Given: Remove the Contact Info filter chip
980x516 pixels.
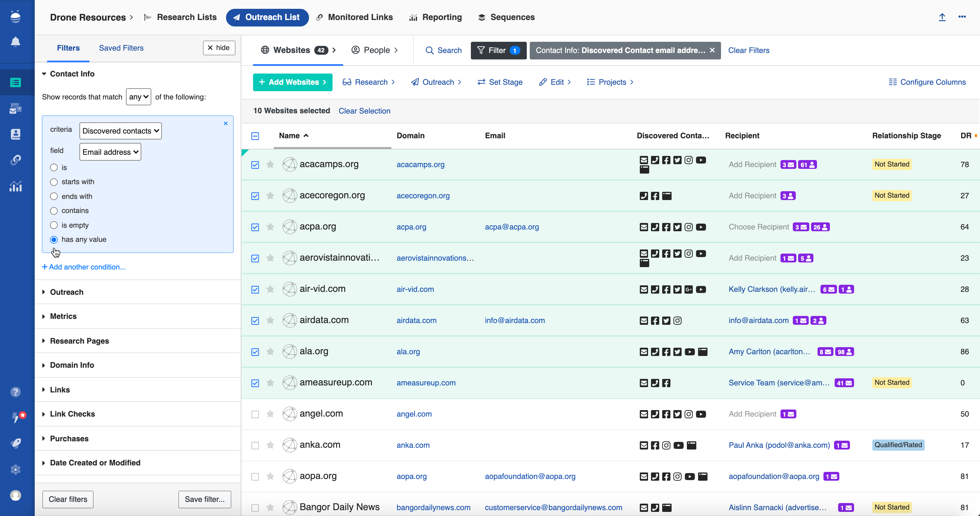Looking at the screenshot, I should pyautogui.click(x=712, y=50).
